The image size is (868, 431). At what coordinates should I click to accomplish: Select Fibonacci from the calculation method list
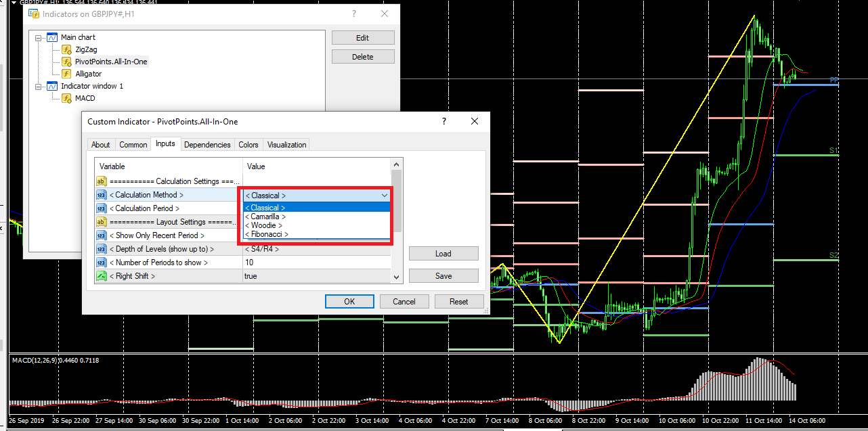tap(317, 234)
